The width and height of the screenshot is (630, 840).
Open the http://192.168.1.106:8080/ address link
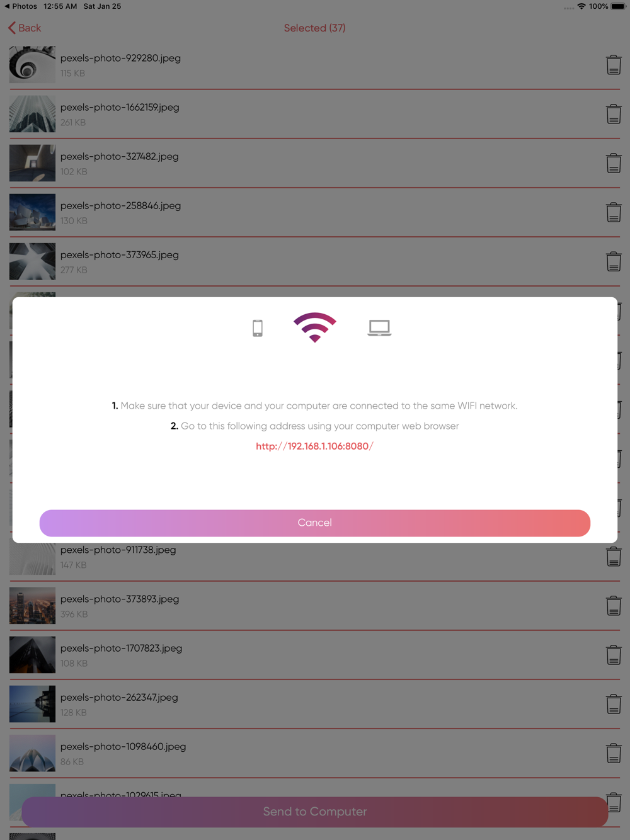coord(315,446)
